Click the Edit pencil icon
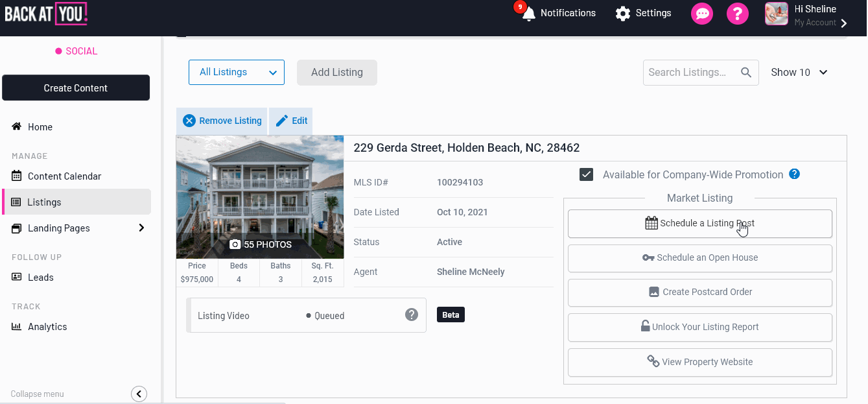868x404 pixels. coord(282,121)
